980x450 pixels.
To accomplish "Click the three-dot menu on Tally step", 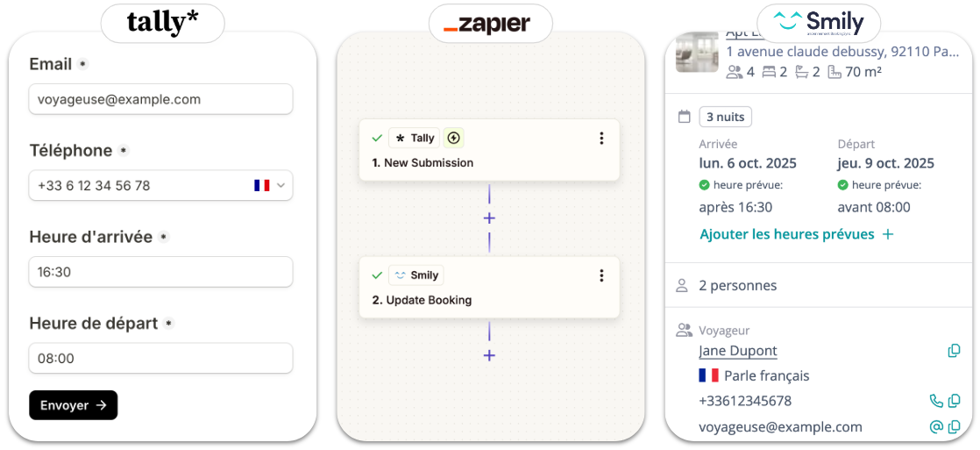I will coord(601,138).
